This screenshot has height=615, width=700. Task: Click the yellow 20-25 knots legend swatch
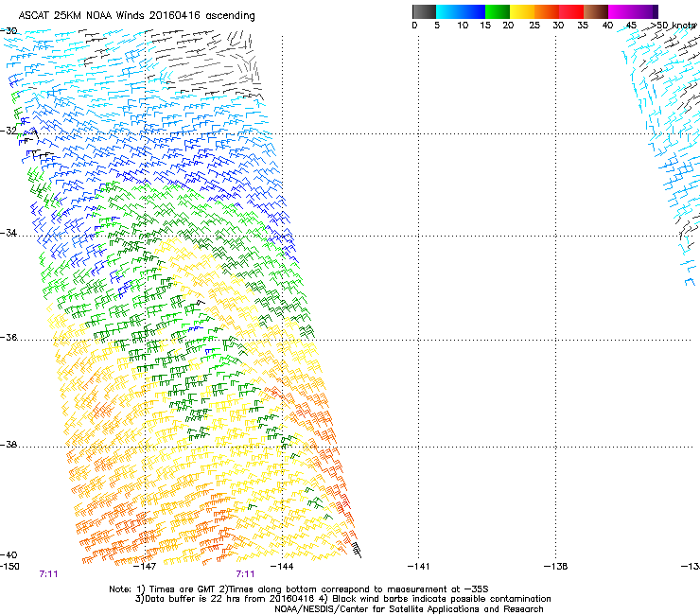522,11
